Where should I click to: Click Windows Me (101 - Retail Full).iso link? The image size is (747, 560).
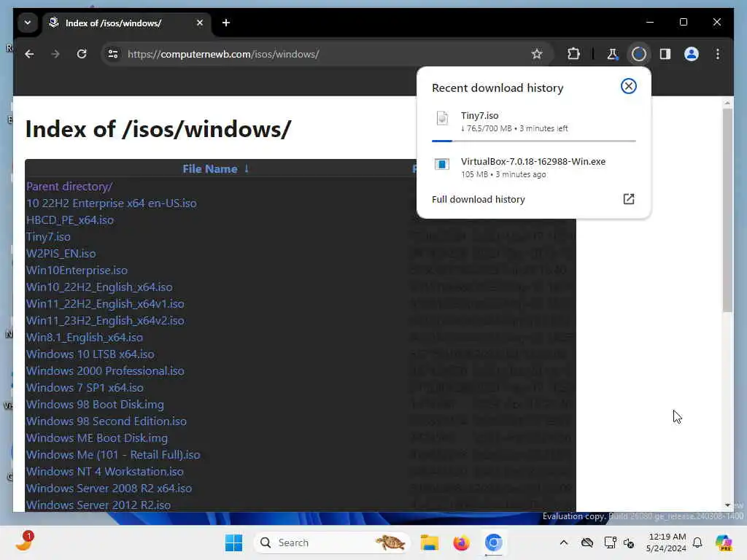[113, 455]
